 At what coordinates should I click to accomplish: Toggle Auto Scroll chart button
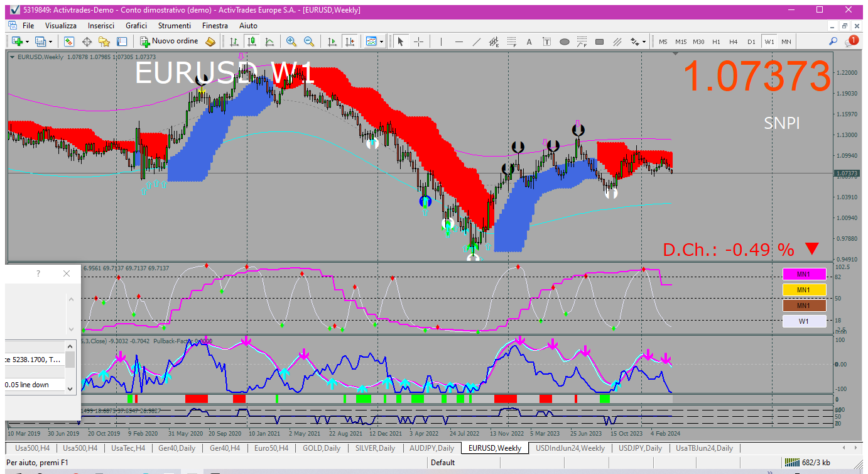332,41
